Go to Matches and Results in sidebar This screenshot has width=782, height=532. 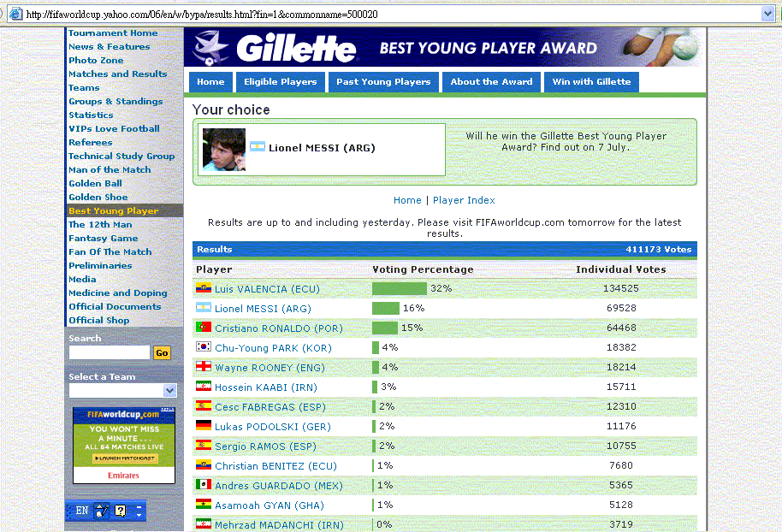coord(118,74)
